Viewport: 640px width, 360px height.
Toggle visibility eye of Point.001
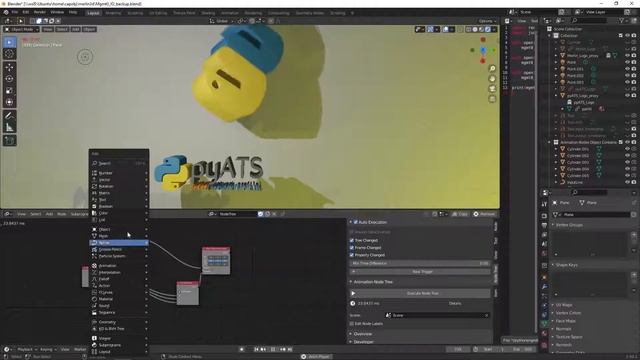pos(628,69)
